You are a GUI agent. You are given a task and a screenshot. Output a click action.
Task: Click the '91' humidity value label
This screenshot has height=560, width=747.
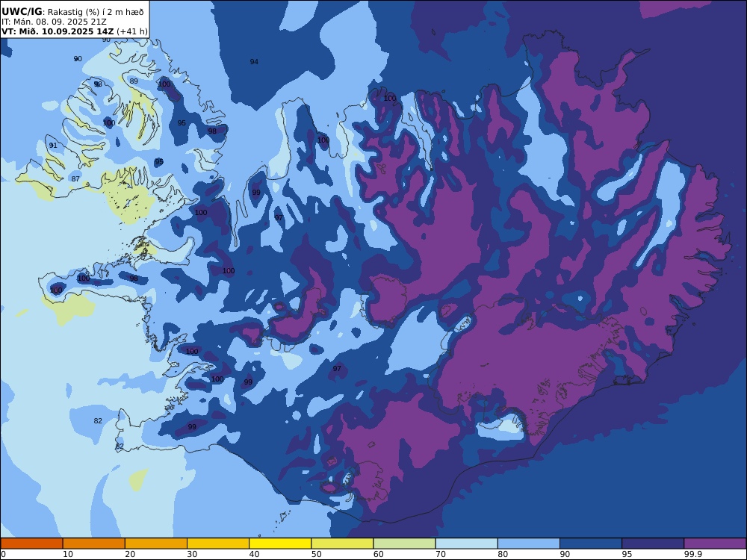tap(53, 146)
